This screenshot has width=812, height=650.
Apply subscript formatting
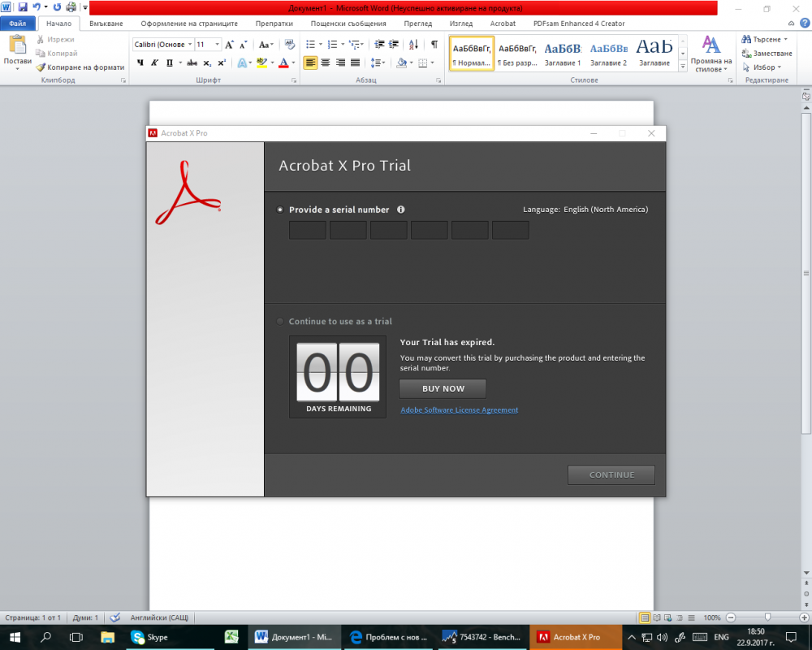point(207,63)
